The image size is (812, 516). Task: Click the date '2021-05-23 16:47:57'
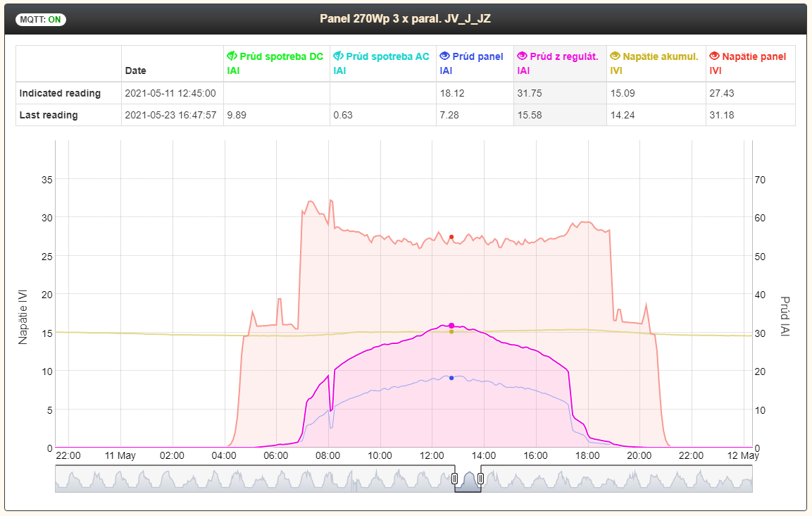(x=170, y=115)
